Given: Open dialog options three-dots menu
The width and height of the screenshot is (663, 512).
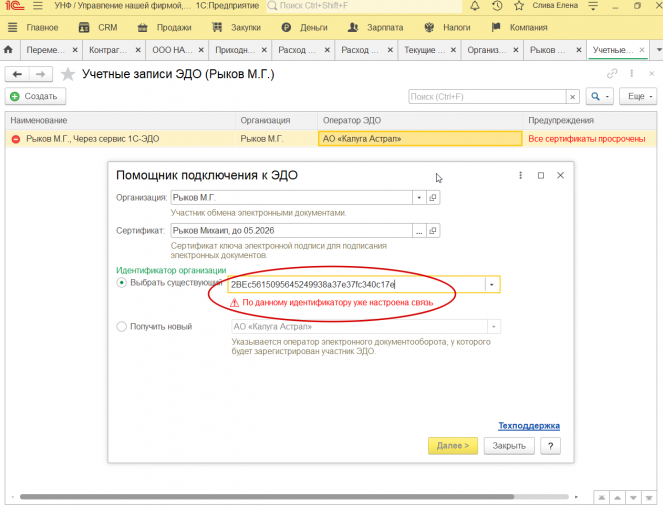Looking at the screenshot, I should [x=521, y=175].
